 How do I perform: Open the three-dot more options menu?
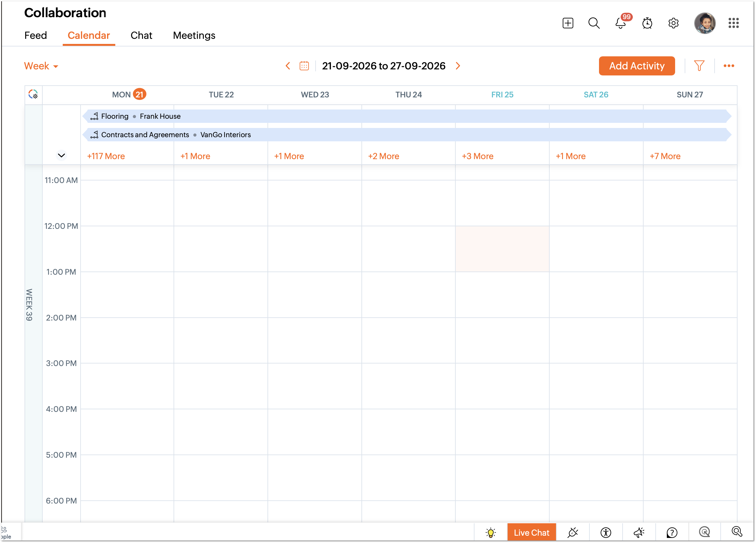click(729, 66)
